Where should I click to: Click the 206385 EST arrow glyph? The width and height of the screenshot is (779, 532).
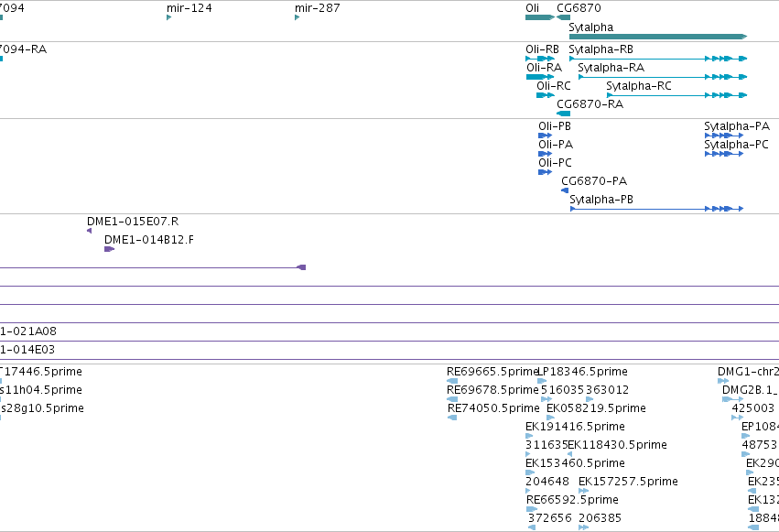coord(584,528)
